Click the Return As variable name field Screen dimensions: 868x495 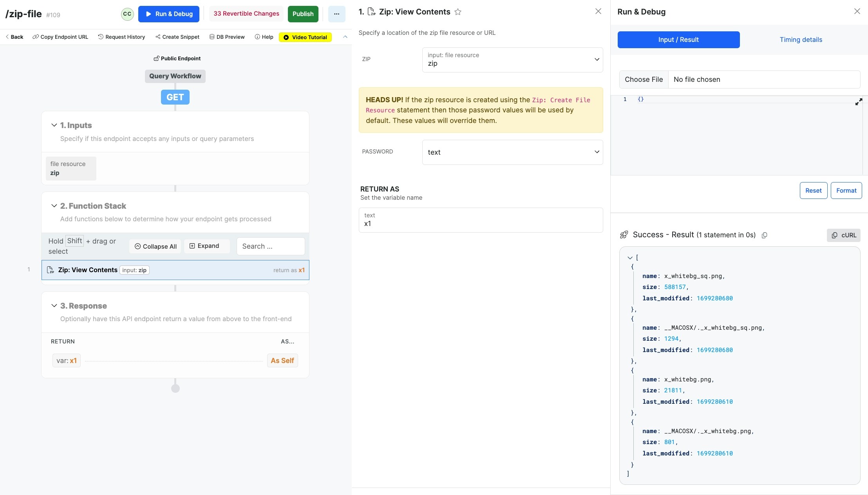pyautogui.click(x=480, y=220)
